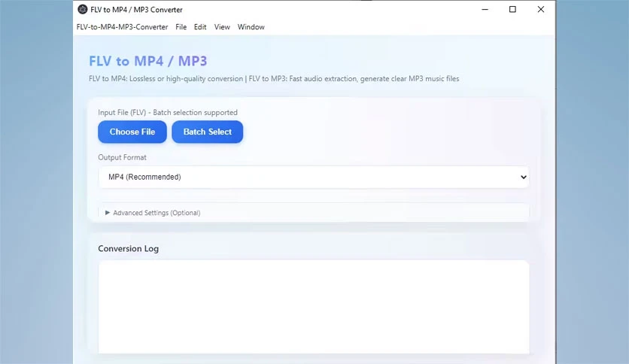The width and height of the screenshot is (629, 364).
Task: Click the description text about lossless conversion
Action: tap(274, 78)
